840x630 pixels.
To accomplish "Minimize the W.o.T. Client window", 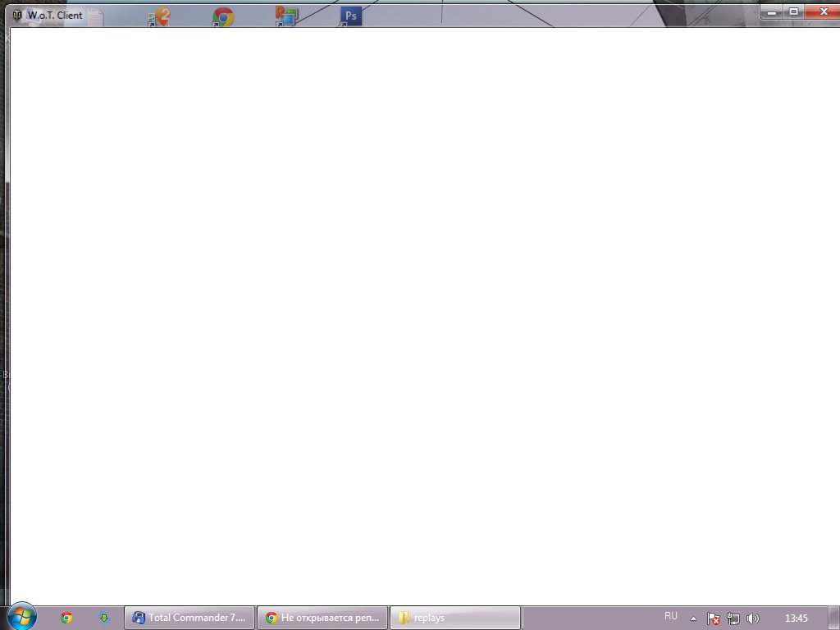I will coord(771,11).
